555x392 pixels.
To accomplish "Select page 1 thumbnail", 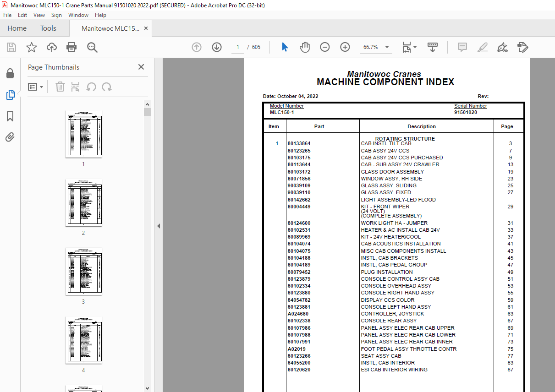I will click(83, 134).
